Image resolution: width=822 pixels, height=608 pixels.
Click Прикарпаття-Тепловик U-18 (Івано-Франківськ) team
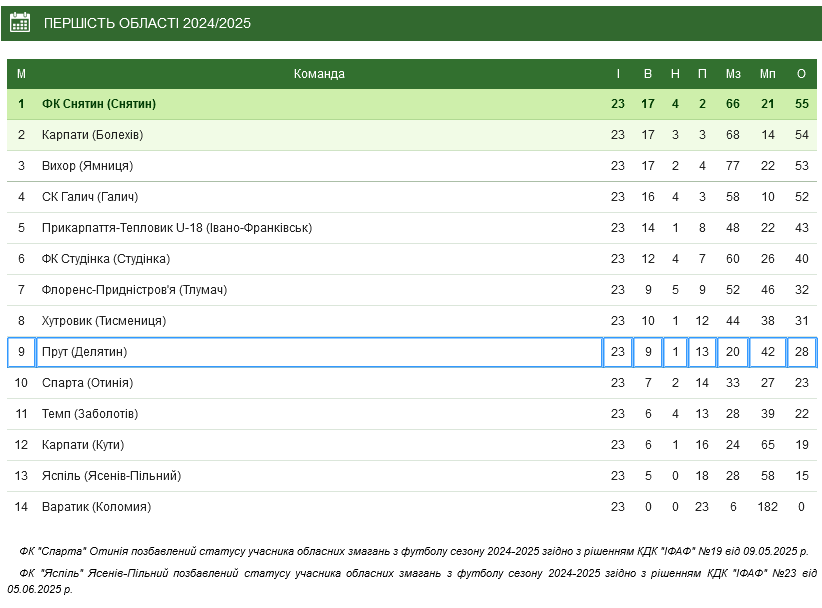[177, 228]
